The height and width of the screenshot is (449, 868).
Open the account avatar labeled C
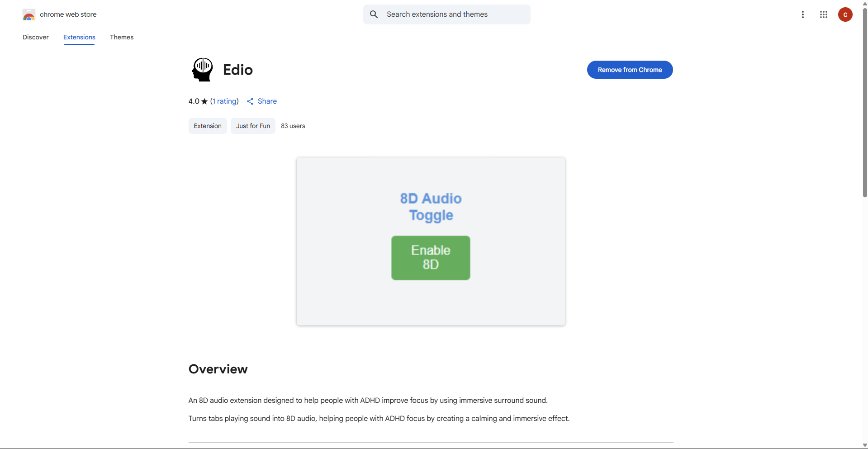845,14
